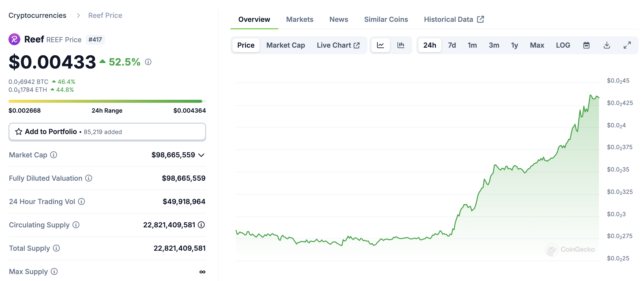The width and height of the screenshot is (644, 281).
Task: Click info icon next to Circulating Supply label
Action: point(76,225)
